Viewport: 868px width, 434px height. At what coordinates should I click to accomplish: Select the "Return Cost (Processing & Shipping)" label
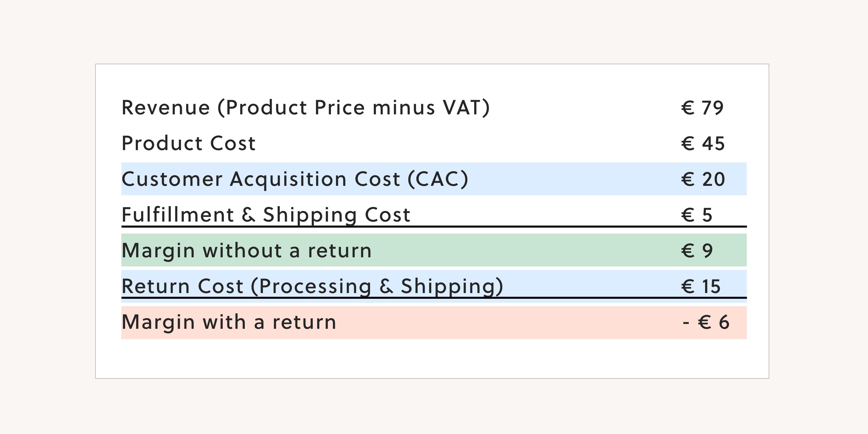point(312,286)
